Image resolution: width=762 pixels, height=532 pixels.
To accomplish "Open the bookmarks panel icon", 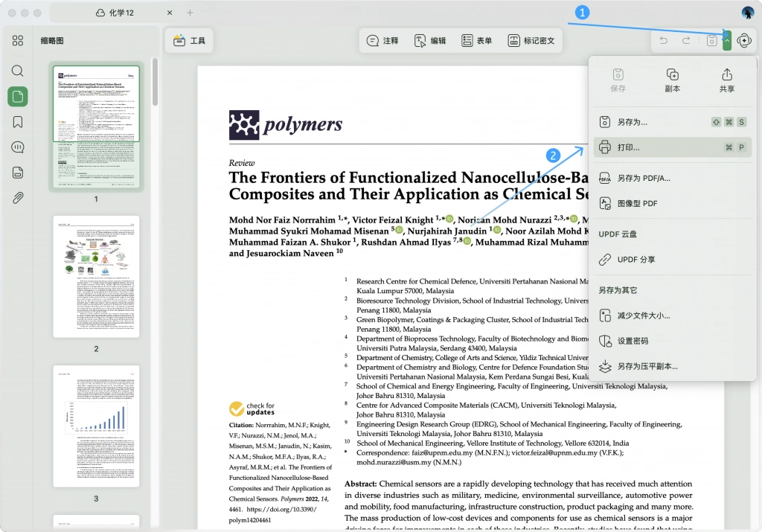I will click(x=18, y=122).
